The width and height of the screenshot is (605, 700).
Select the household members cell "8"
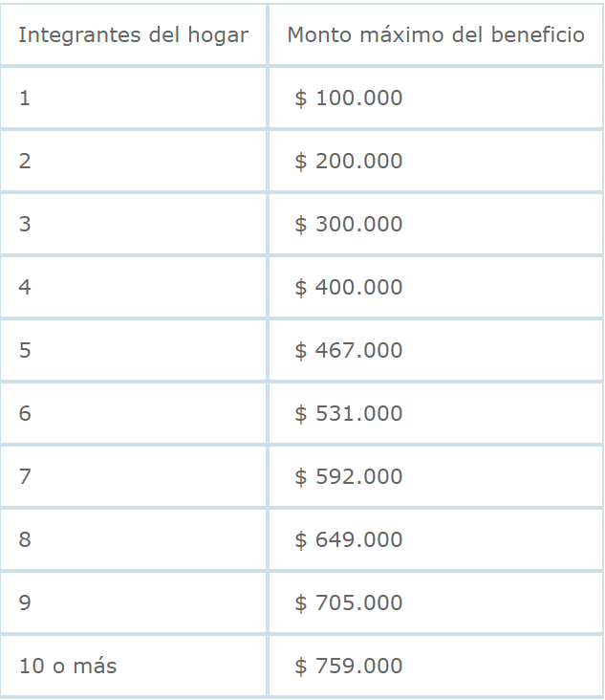point(25,540)
